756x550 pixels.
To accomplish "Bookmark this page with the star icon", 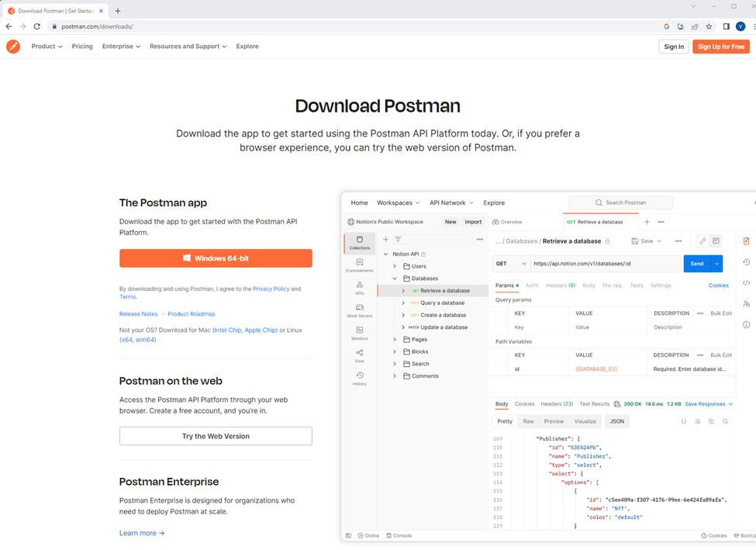I will [x=709, y=26].
